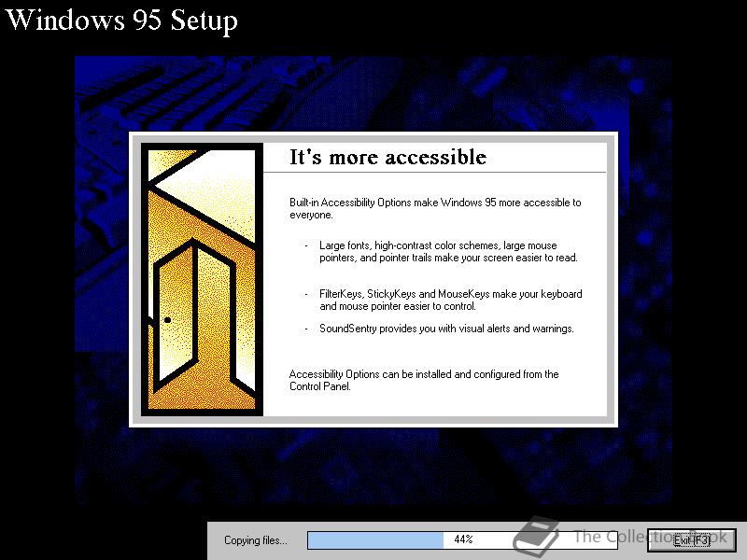
Task: Click the open door illustration
Action: pos(202,279)
